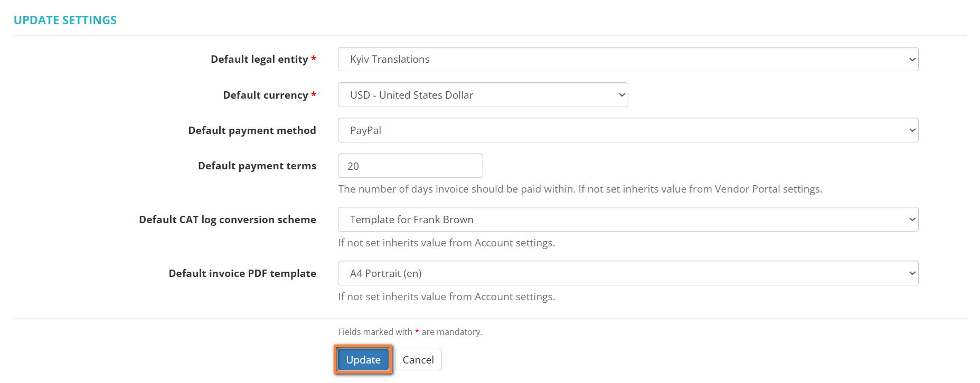
Task: Open the PayPal payment method dropdown
Action: coord(628,130)
